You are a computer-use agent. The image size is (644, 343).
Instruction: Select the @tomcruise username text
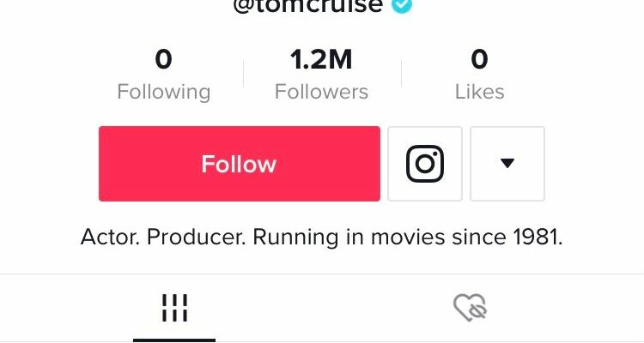pyautogui.click(x=308, y=6)
